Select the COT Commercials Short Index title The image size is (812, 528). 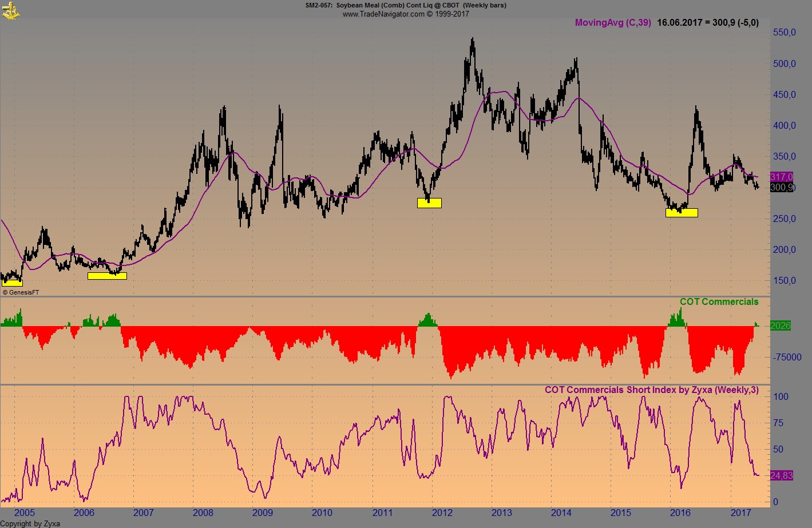coord(651,390)
